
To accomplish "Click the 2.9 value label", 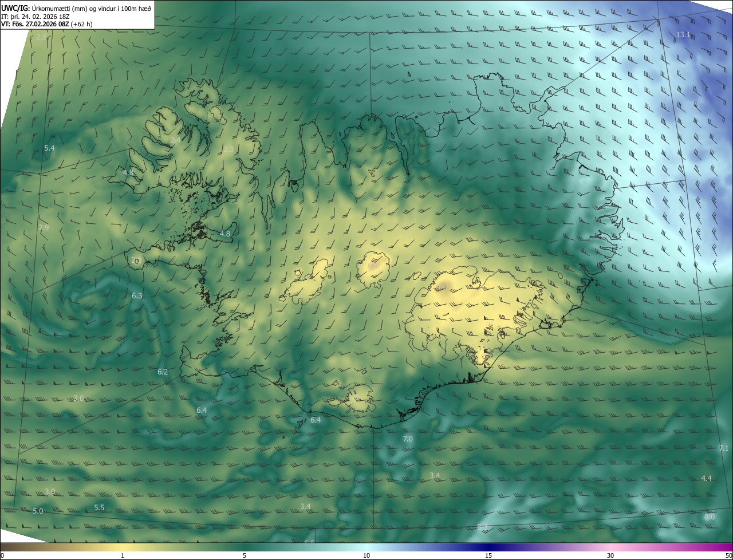I will tap(44, 228).
